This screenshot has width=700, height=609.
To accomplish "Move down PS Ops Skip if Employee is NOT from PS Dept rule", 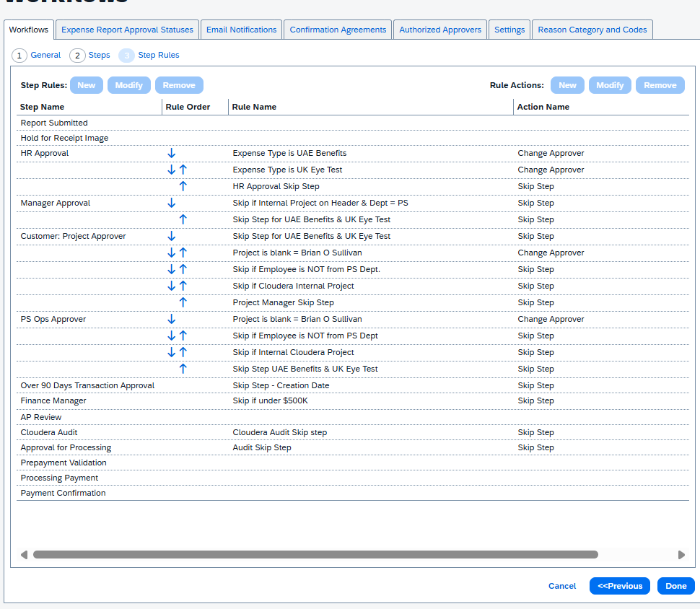I will click(x=172, y=336).
